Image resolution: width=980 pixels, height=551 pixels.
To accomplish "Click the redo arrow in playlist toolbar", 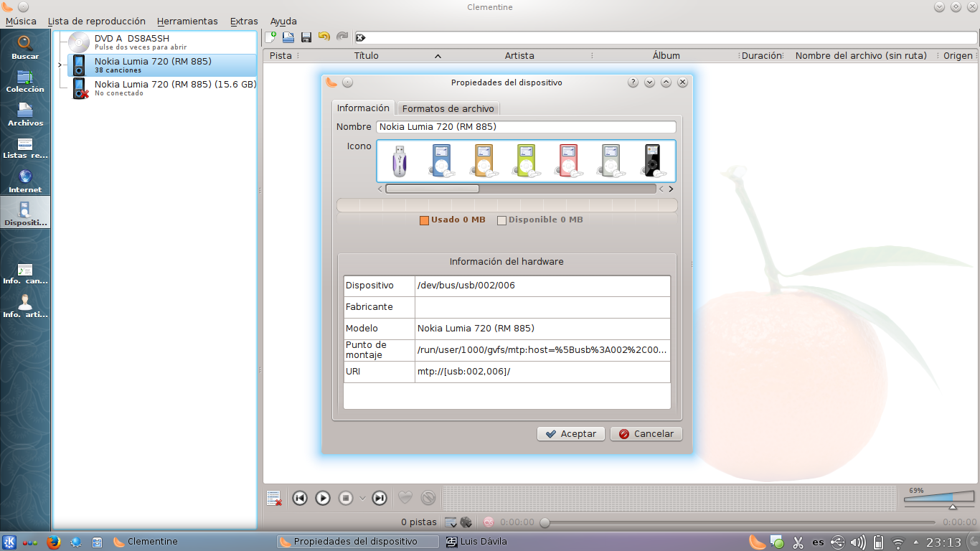I will (342, 37).
